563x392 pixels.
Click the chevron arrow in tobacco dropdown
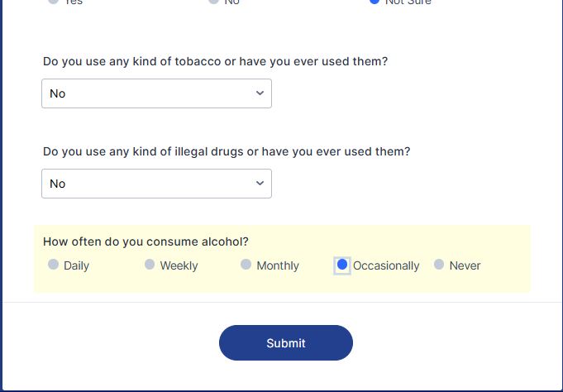pyautogui.click(x=260, y=93)
